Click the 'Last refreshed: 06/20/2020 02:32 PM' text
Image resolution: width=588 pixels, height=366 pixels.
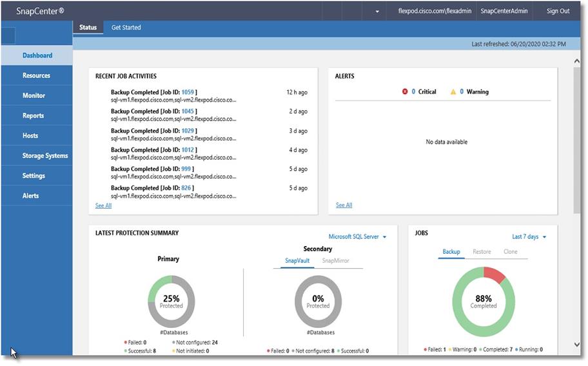pyautogui.click(x=518, y=44)
